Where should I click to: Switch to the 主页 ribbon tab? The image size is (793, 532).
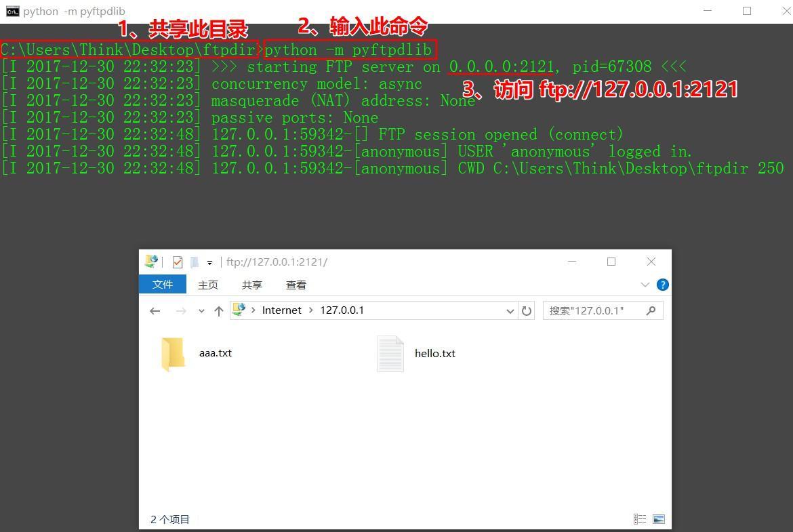pos(208,285)
